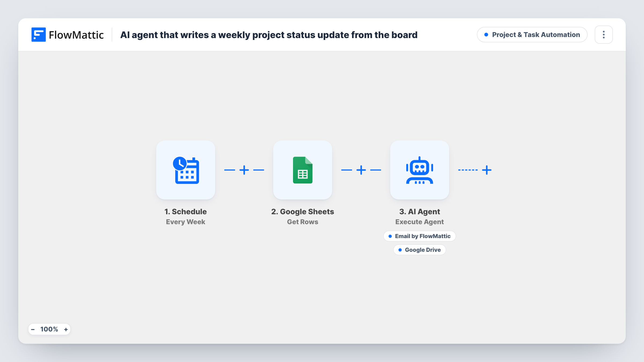This screenshot has height=362, width=644.
Task: Open the Schedule trigger step icon
Action: point(186,170)
